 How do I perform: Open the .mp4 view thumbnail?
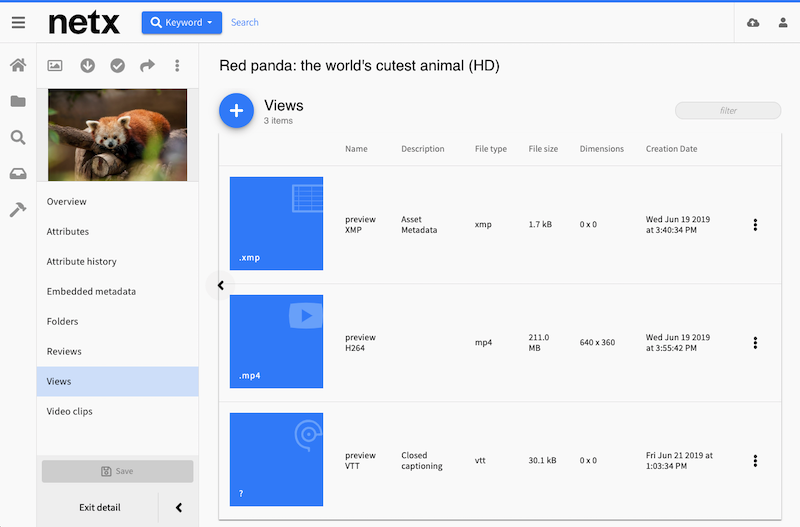coord(276,341)
